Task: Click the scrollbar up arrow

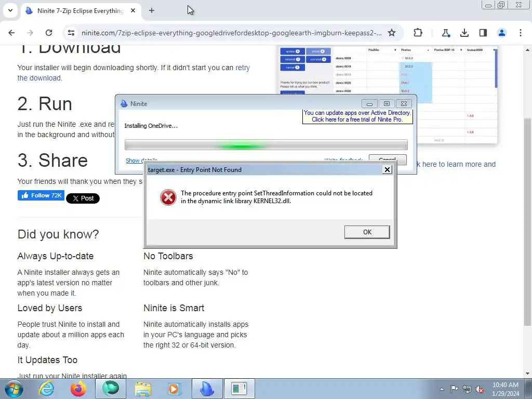Action: coord(527,50)
